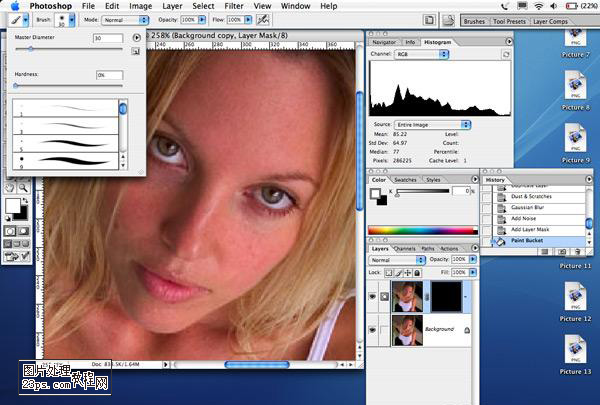Click the swap foreground/background colors arrow
Screen dimensions: 600x405
tap(25, 200)
